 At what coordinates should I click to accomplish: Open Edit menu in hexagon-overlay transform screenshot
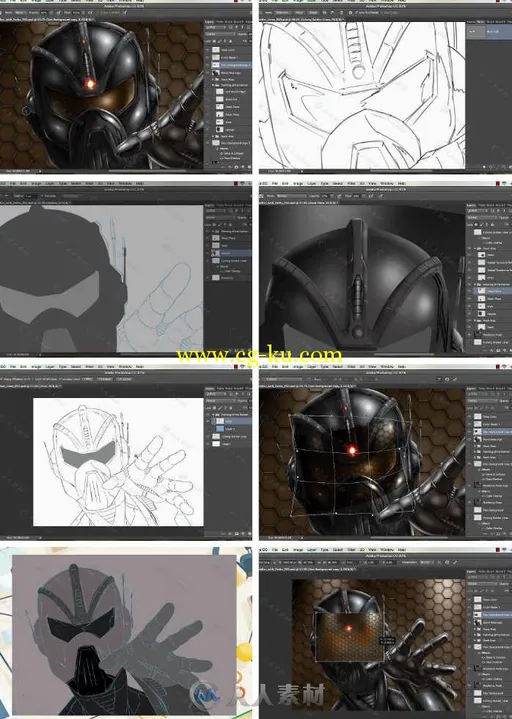[x=285, y=549]
